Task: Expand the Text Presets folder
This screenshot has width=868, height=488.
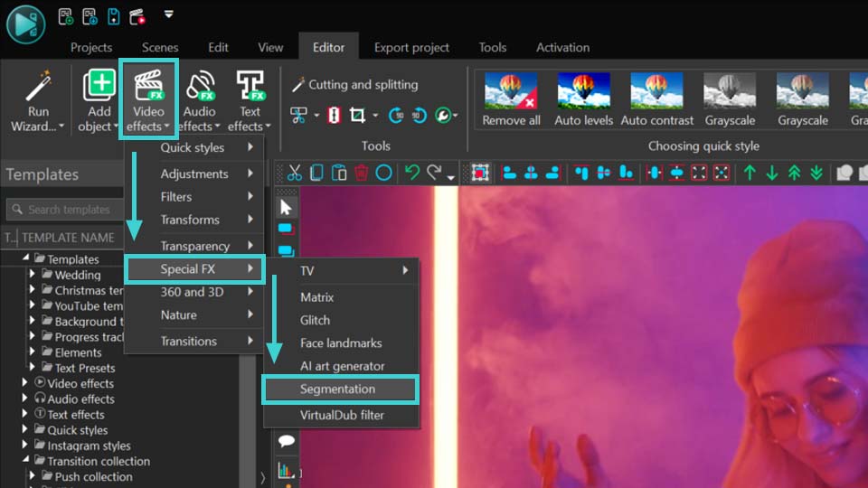Action: tap(33, 367)
